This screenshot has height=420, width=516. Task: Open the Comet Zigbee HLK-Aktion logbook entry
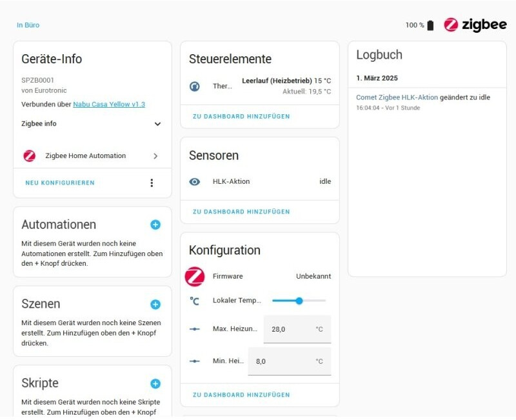(x=397, y=97)
